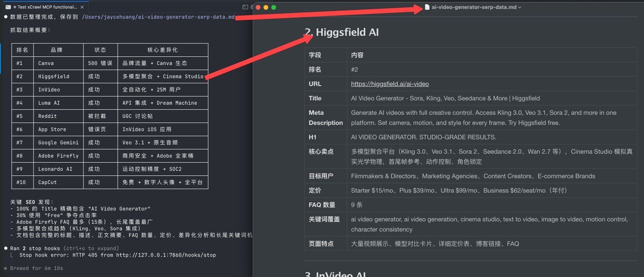The width and height of the screenshot is (644, 277).
Task: Click the '关键词覆盖' field label
Action: (x=324, y=219)
